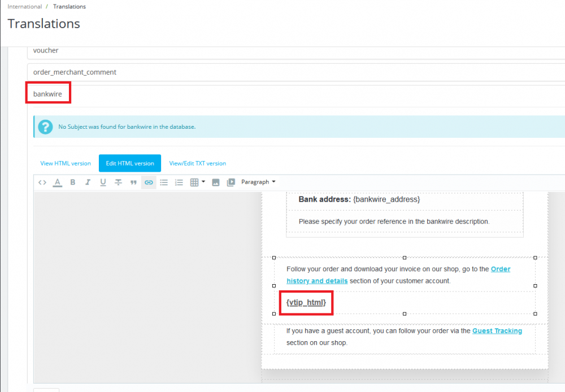The height and width of the screenshot is (392, 565).
Task: Insert an image into the email
Action: tap(216, 182)
